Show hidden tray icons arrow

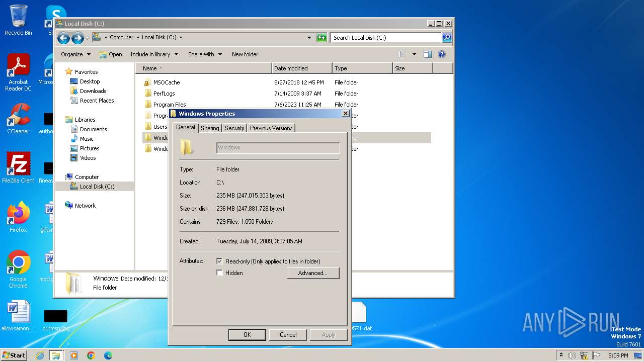pyautogui.click(x=561, y=355)
